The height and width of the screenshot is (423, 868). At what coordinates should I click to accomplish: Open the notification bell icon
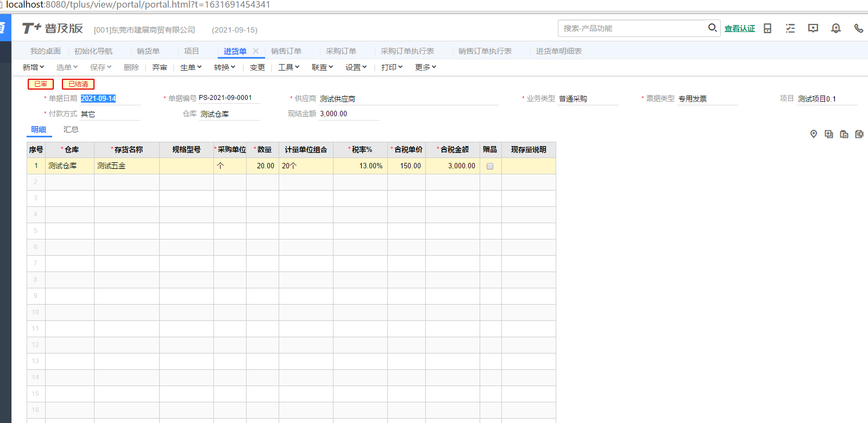[836, 28]
